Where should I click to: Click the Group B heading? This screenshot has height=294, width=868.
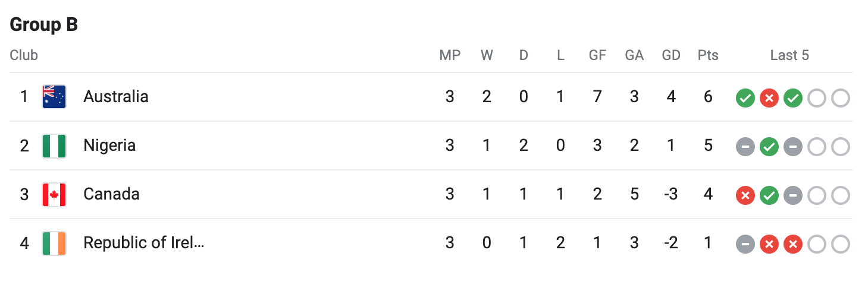click(44, 25)
